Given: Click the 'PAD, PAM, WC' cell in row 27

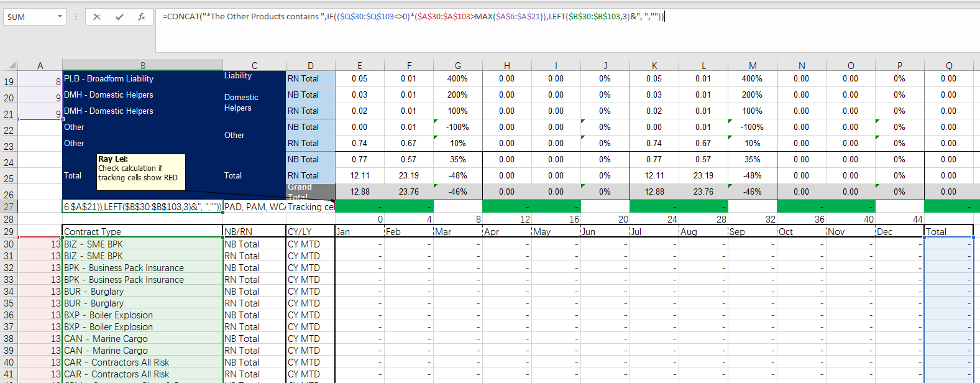Looking at the screenshot, I should tap(254, 207).
